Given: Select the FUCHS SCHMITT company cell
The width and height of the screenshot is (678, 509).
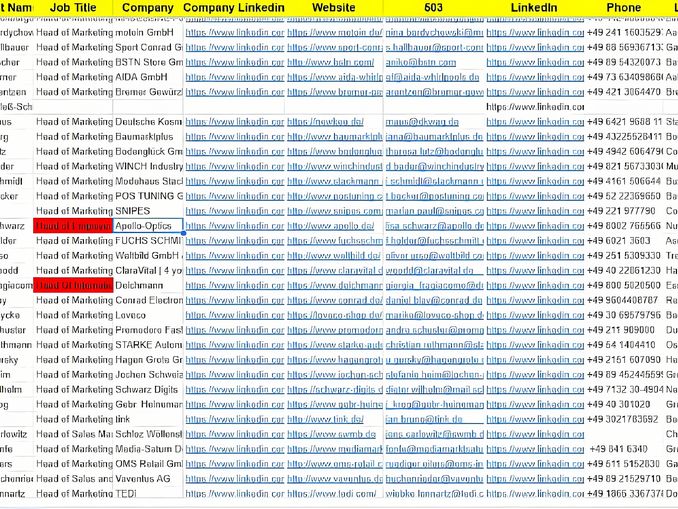Looking at the screenshot, I should tap(148, 241).
